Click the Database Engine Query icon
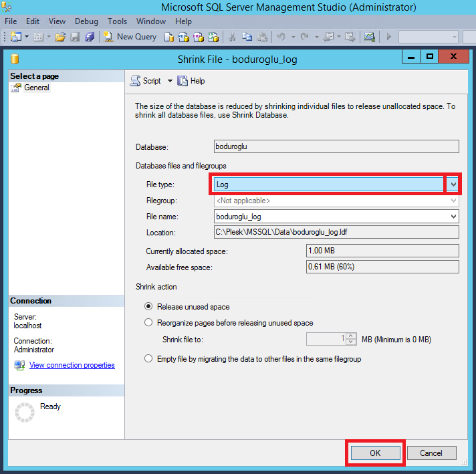Viewport: 476px width, 474px height. 169,37
